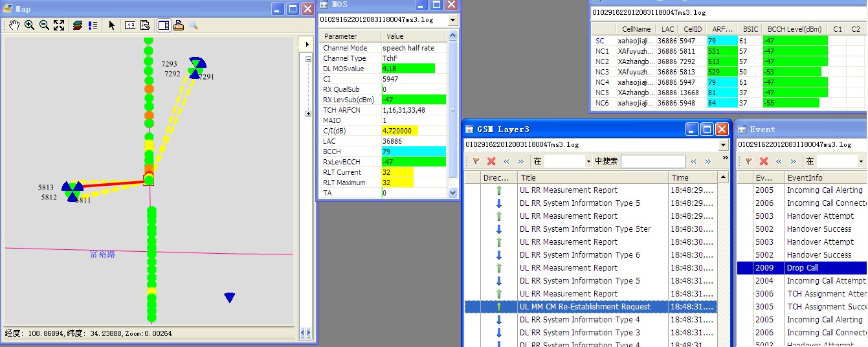Select the SC serving cell row
Screen dimensions: 868x347
tap(728, 41)
